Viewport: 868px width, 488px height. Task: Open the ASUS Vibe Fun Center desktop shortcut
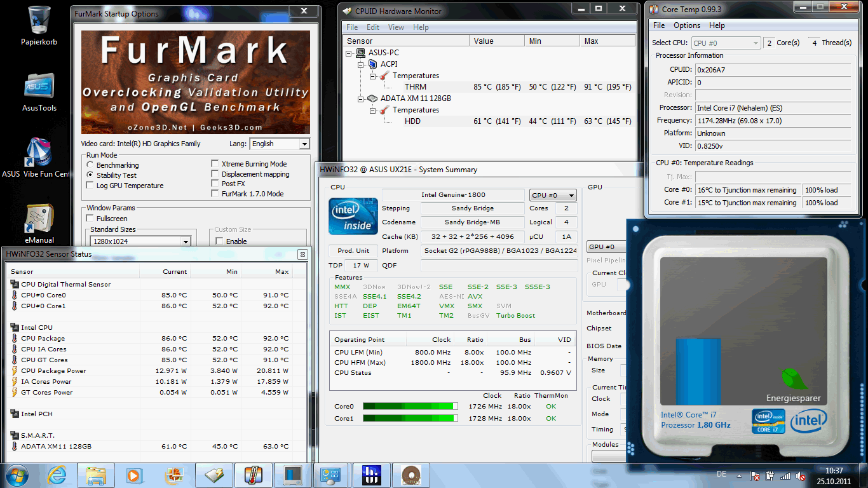(x=37, y=158)
